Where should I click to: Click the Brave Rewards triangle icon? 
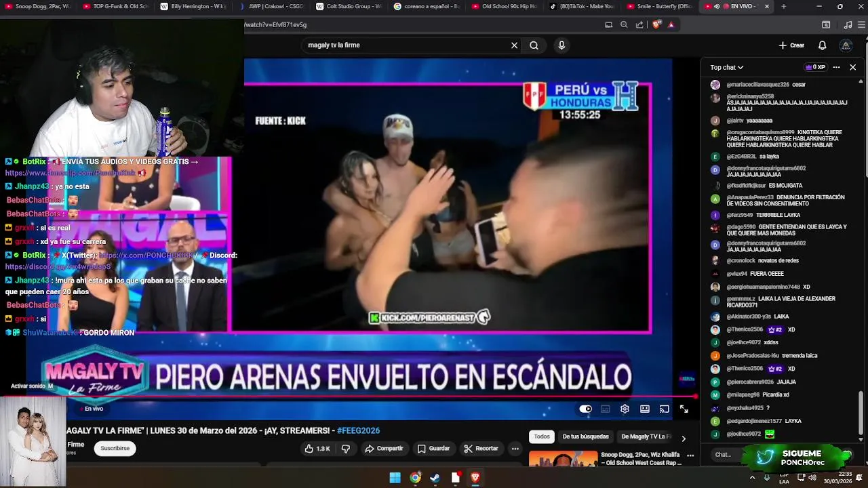click(x=671, y=24)
